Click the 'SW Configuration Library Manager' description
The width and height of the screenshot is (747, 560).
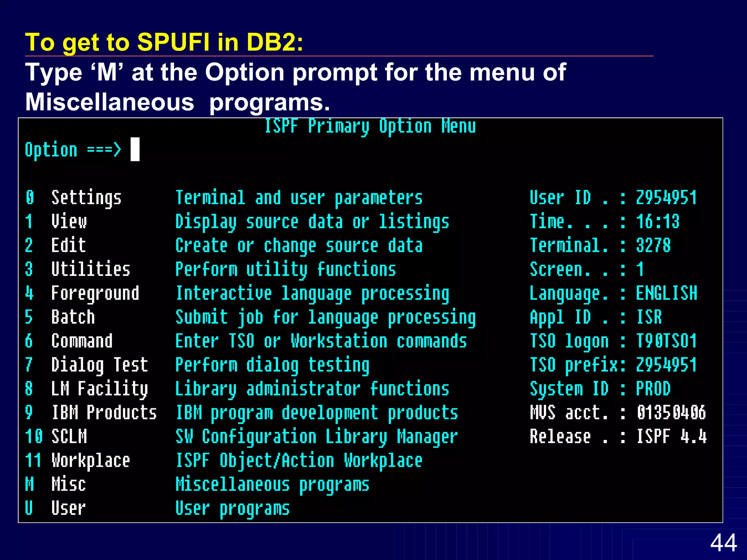pos(317,437)
